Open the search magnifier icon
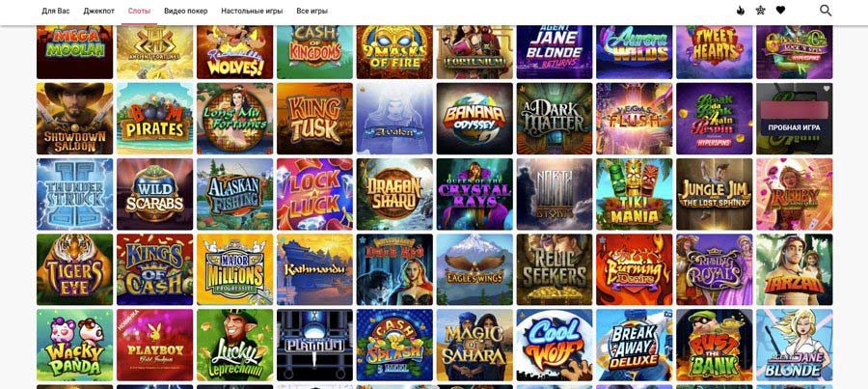 point(826,11)
